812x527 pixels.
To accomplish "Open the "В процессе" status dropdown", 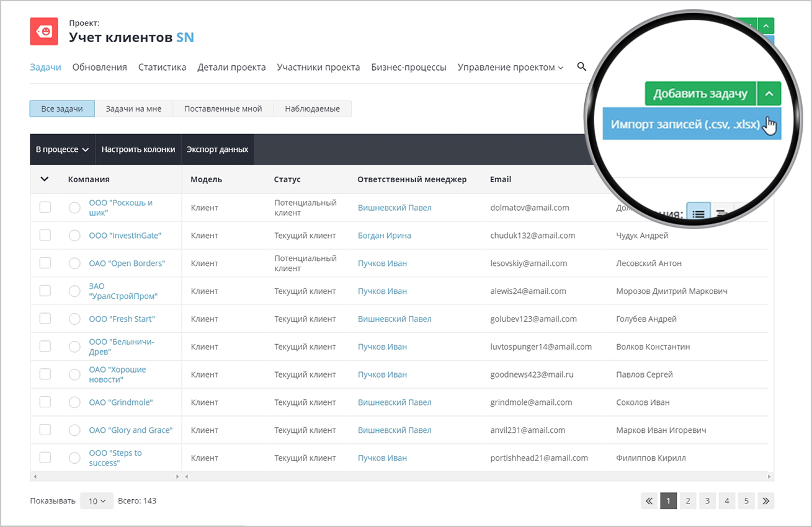I will click(x=63, y=149).
